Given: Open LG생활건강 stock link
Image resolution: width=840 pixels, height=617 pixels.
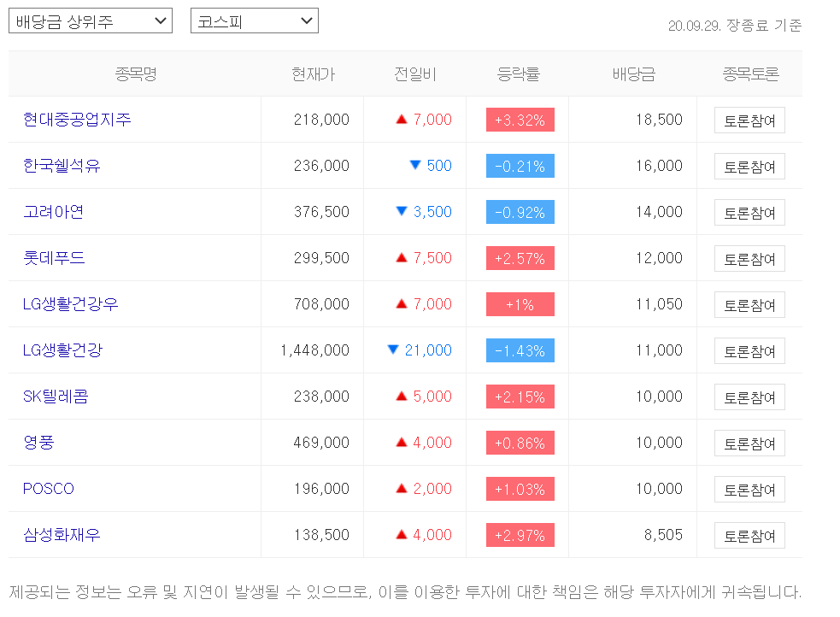Looking at the screenshot, I should click(x=62, y=350).
